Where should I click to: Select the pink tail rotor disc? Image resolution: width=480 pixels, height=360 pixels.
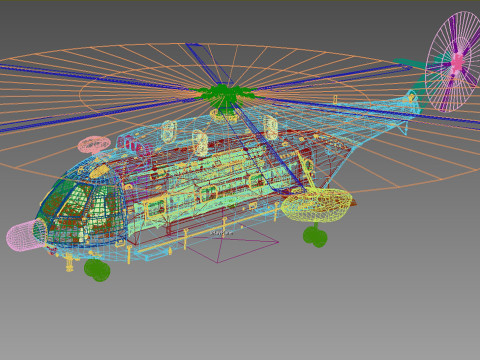pyautogui.click(x=455, y=61)
